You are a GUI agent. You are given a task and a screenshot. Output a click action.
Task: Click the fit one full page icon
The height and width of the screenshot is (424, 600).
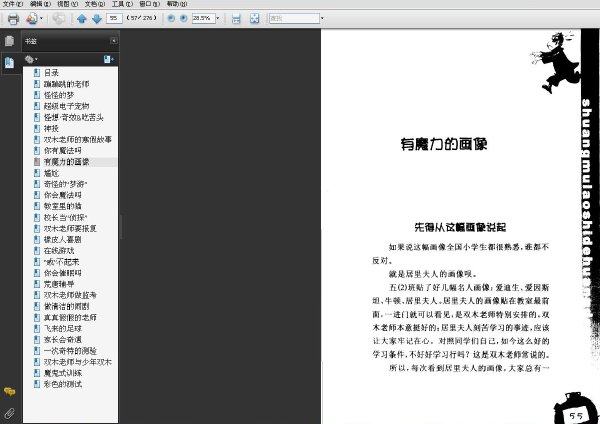coord(254,18)
